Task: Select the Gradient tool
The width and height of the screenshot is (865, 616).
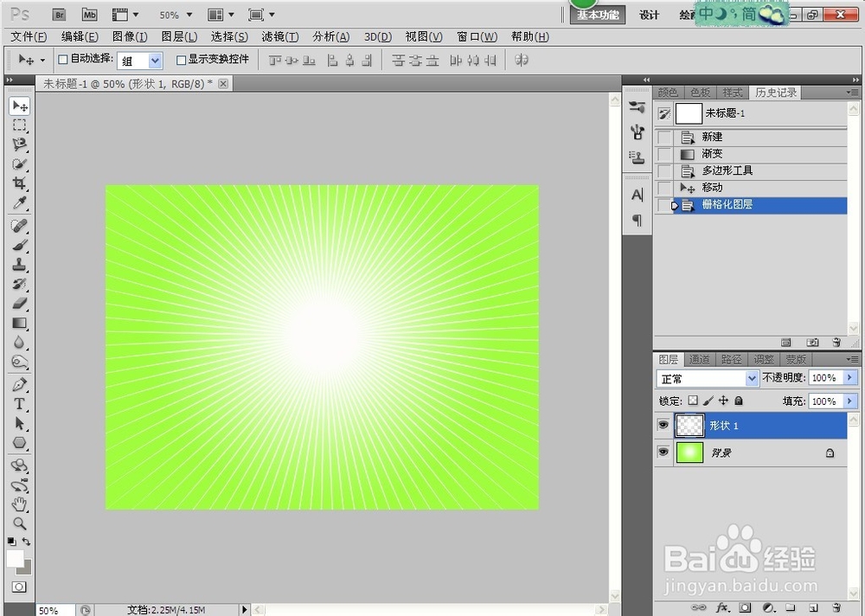Action: (20, 324)
